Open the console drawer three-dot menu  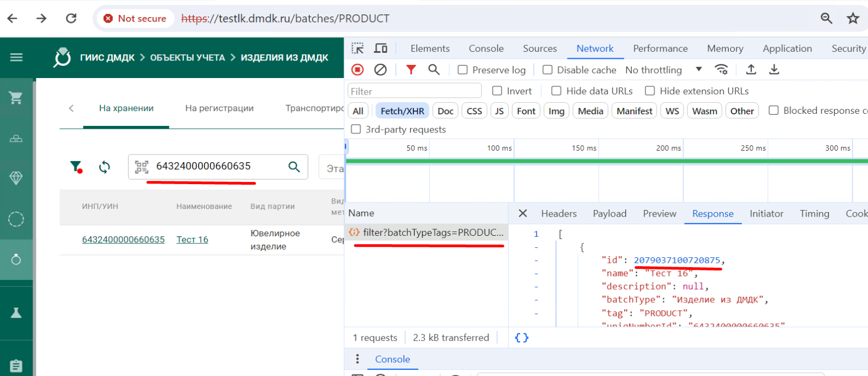(357, 359)
